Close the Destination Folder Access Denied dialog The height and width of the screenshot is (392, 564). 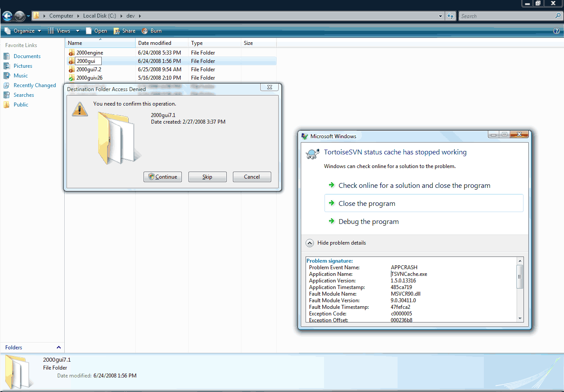[269, 87]
